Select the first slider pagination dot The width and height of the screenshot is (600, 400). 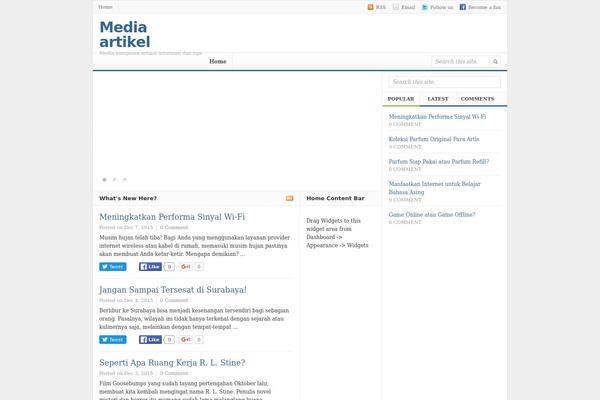tap(104, 180)
